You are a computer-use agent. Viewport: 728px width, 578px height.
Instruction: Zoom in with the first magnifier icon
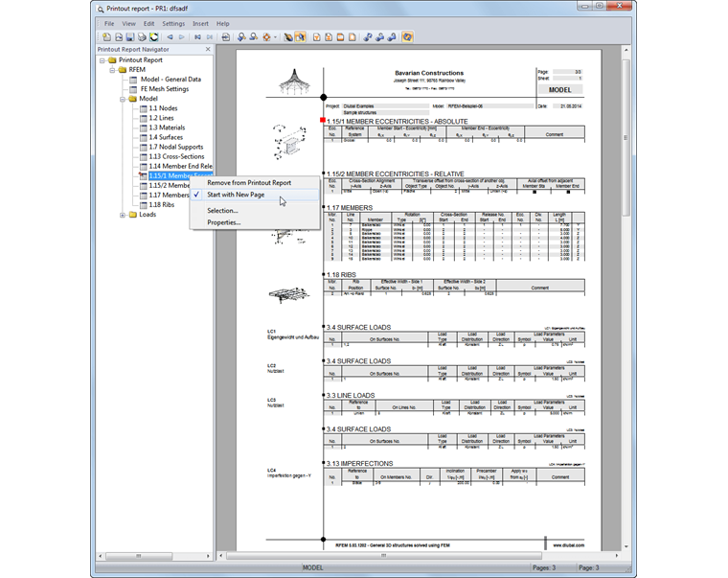(241, 37)
